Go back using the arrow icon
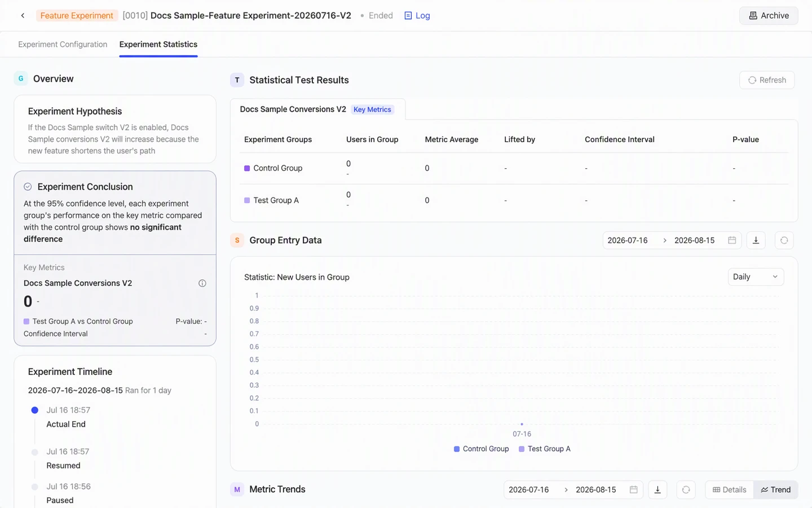The width and height of the screenshot is (812, 508). pyautogui.click(x=23, y=16)
